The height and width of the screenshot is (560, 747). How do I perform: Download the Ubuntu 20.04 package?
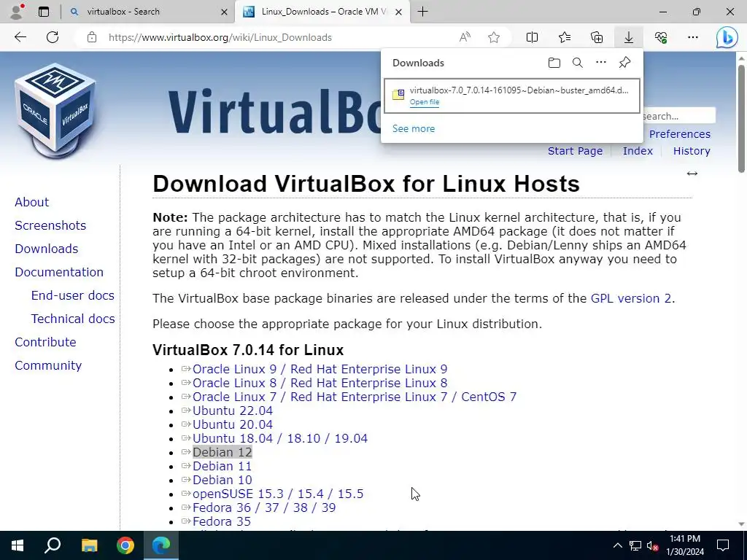233,424
